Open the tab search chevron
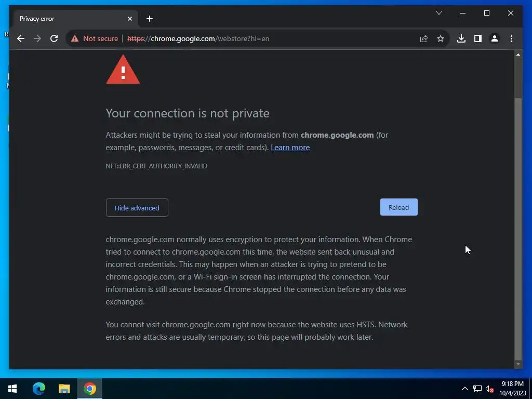The width and height of the screenshot is (532, 399). pos(438,13)
